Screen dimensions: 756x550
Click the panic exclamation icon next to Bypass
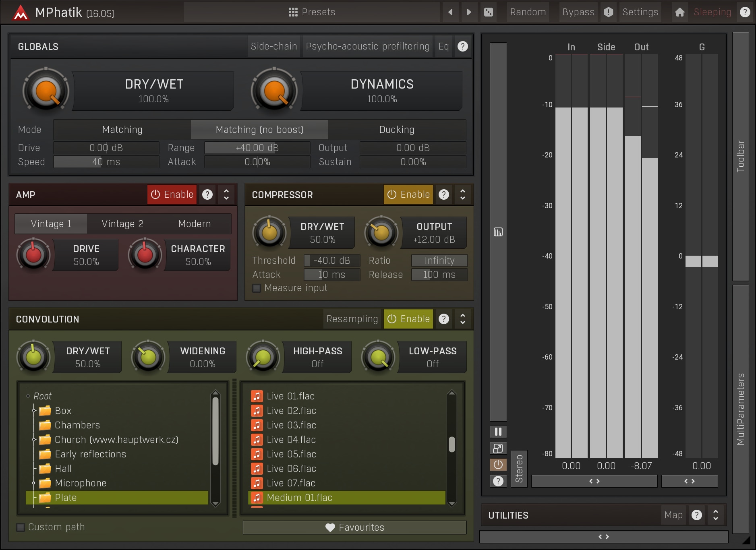[x=608, y=12]
